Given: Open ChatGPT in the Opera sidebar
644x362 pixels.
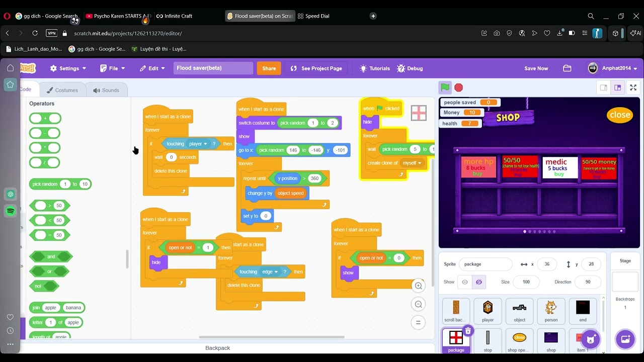Looking at the screenshot, I should click(x=10, y=194).
